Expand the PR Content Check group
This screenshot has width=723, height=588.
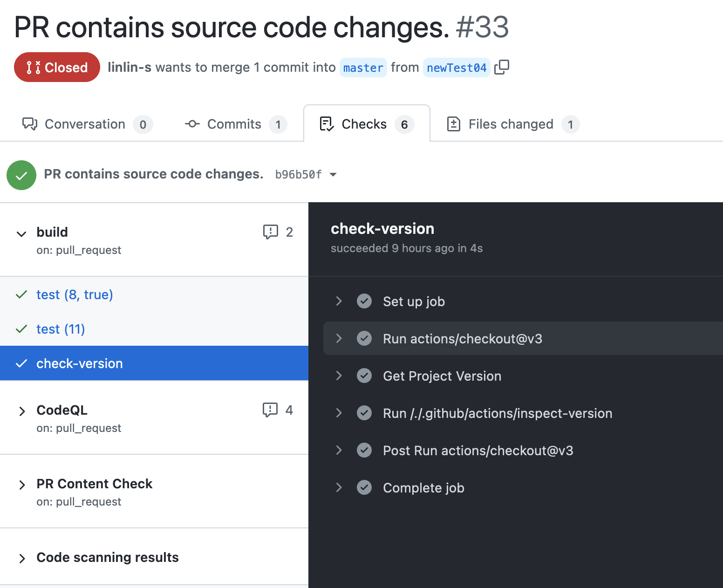point(21,485)
